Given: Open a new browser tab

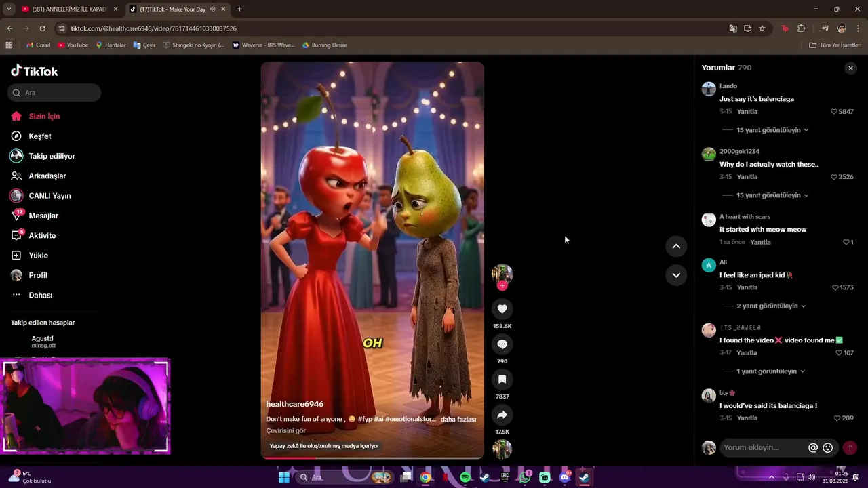Looking at the screenshot, I should 239,9.
